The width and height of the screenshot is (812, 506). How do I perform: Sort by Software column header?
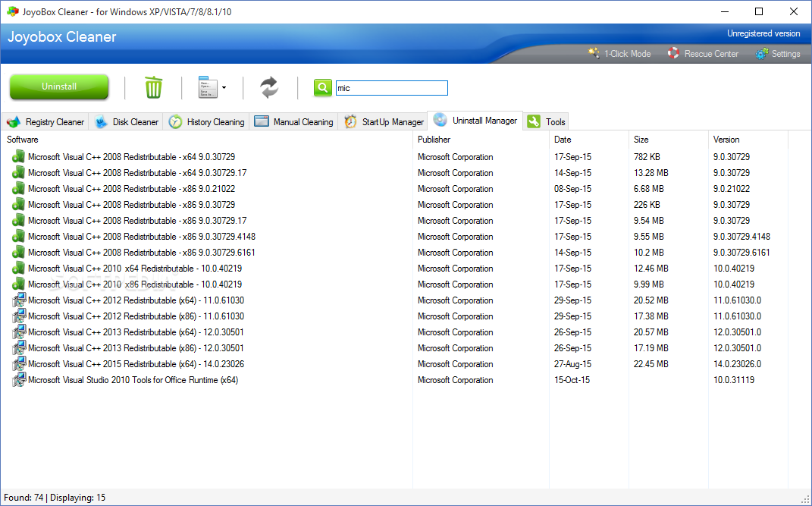[207, 140]
